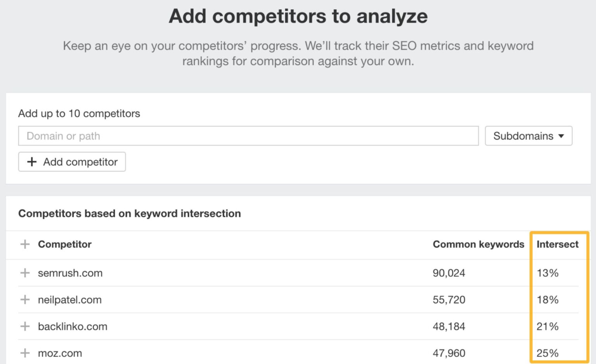Click the Competitor column header label

pyautogui.click(x=64, y=244)
